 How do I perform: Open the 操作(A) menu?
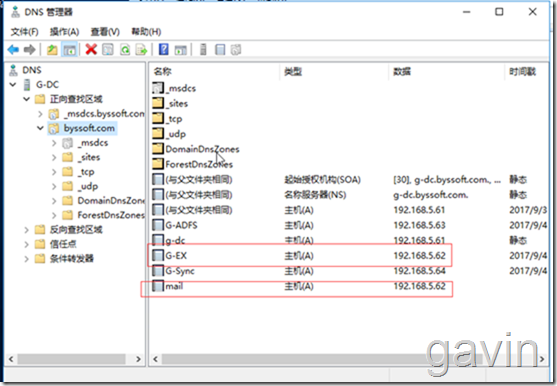point(64,32)
